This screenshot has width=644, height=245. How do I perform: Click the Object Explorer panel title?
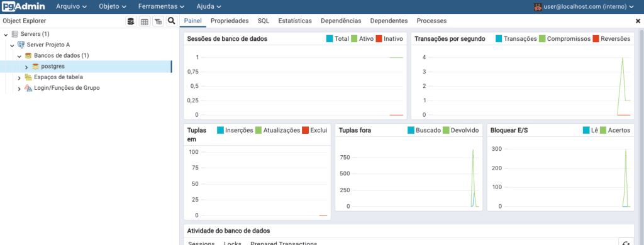[x=25, y=21]
